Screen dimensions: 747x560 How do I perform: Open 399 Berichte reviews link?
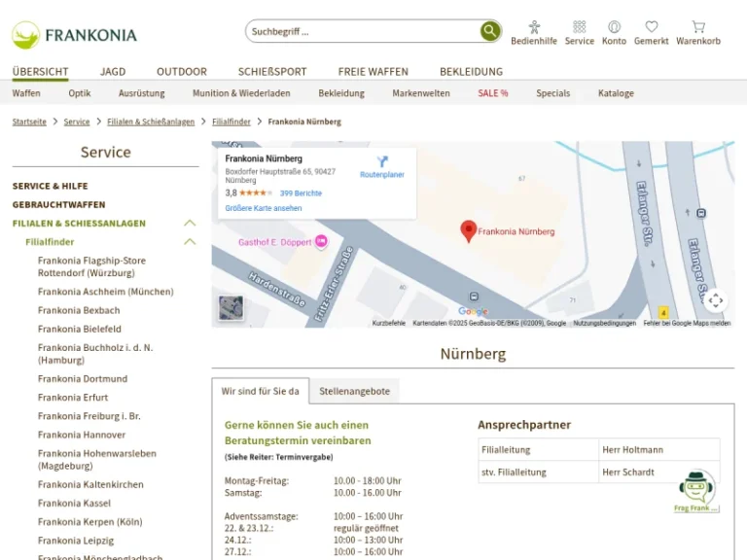pyautogui.click(x=301, y=193)
